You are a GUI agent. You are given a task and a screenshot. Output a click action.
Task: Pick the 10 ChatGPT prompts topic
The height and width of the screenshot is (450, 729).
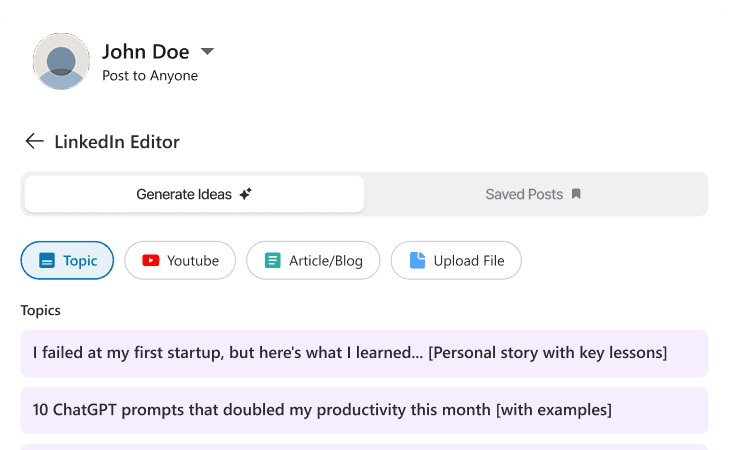[364, 410]
